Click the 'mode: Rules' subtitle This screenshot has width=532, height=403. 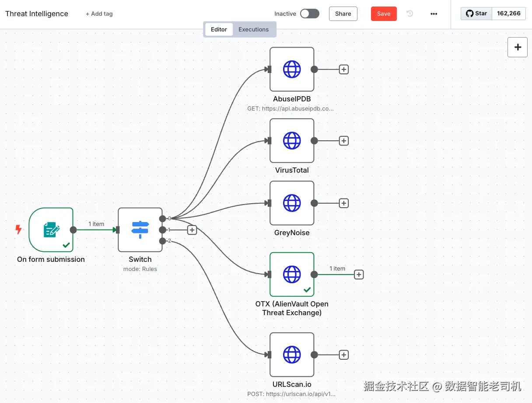point(140,269)
